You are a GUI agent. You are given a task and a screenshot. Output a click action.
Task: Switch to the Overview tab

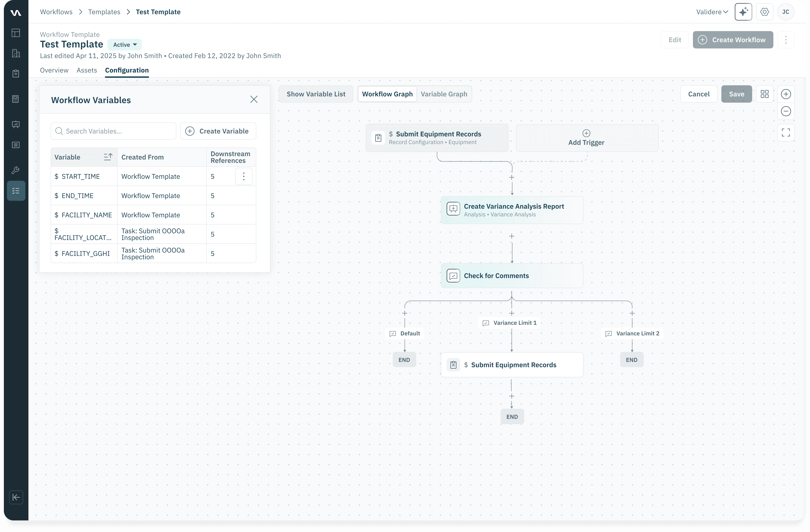click(54, 70)
